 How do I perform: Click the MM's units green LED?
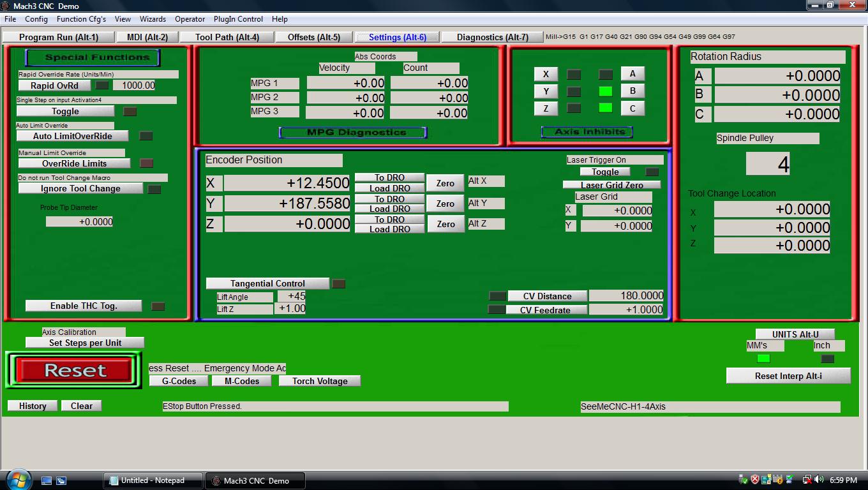pos(763,359)
